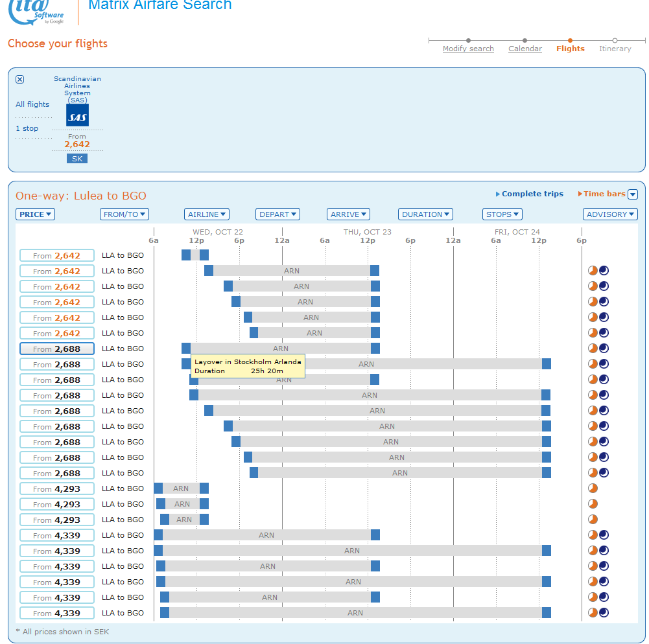The height and width of the screenshot is (644, 649).
Task: Open the DEPART filter dropdown
Action: 277,214
